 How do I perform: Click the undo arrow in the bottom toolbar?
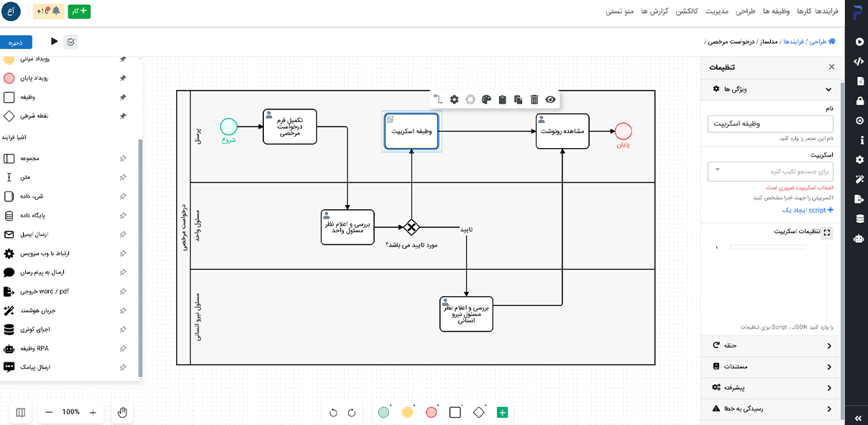(333, 413)
